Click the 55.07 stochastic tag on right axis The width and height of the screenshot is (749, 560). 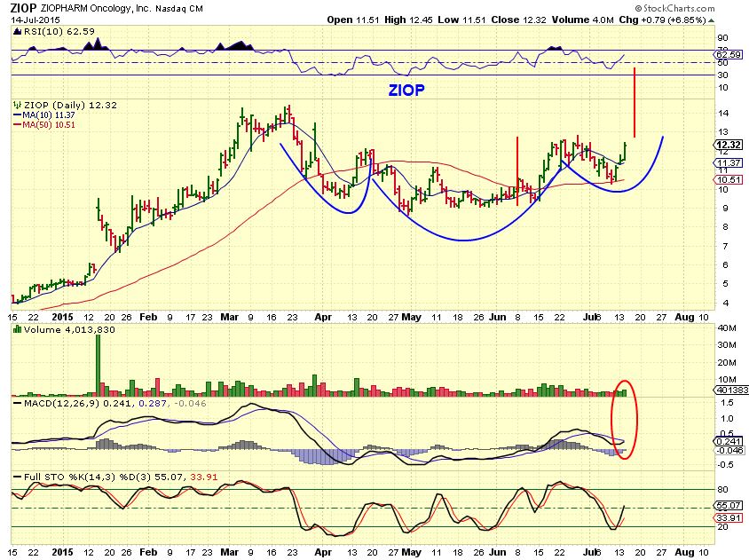729,506
